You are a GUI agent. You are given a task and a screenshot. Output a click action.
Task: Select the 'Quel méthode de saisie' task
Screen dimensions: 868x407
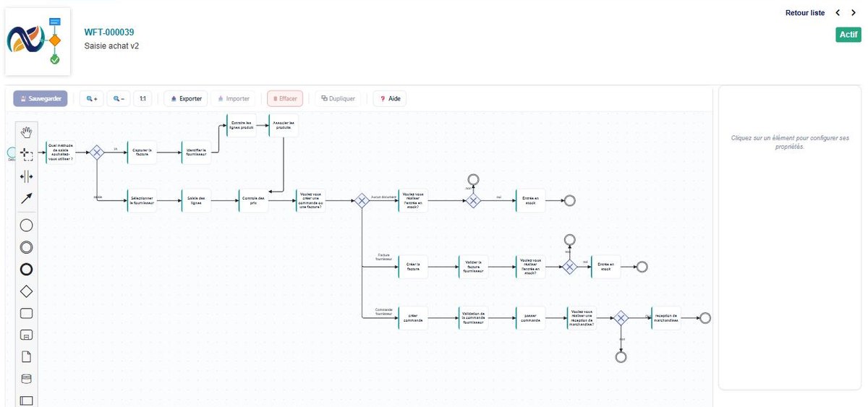[x=61, y=152]
